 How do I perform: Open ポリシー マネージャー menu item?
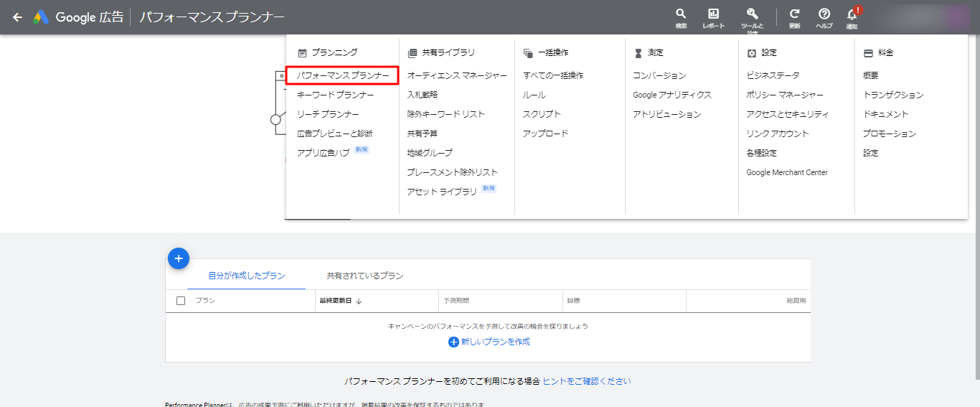click(x=785, y=95)
